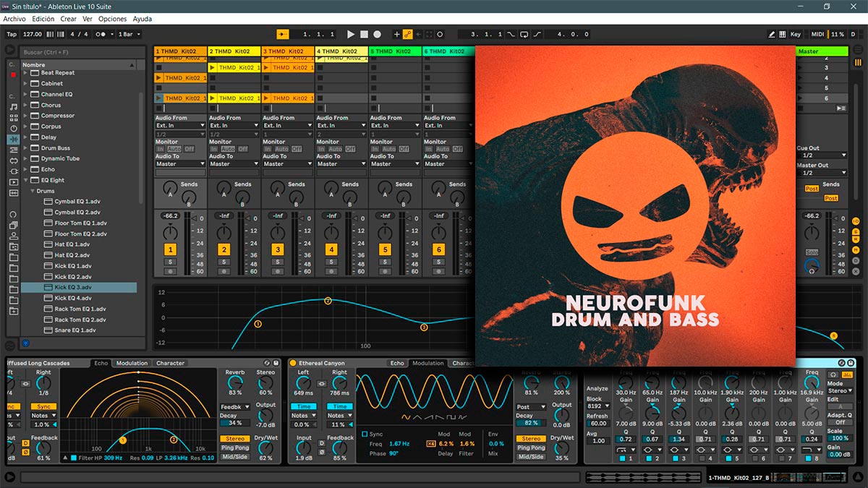
Task: Arm track 4 for recording
Action: (x=331, y=271)
